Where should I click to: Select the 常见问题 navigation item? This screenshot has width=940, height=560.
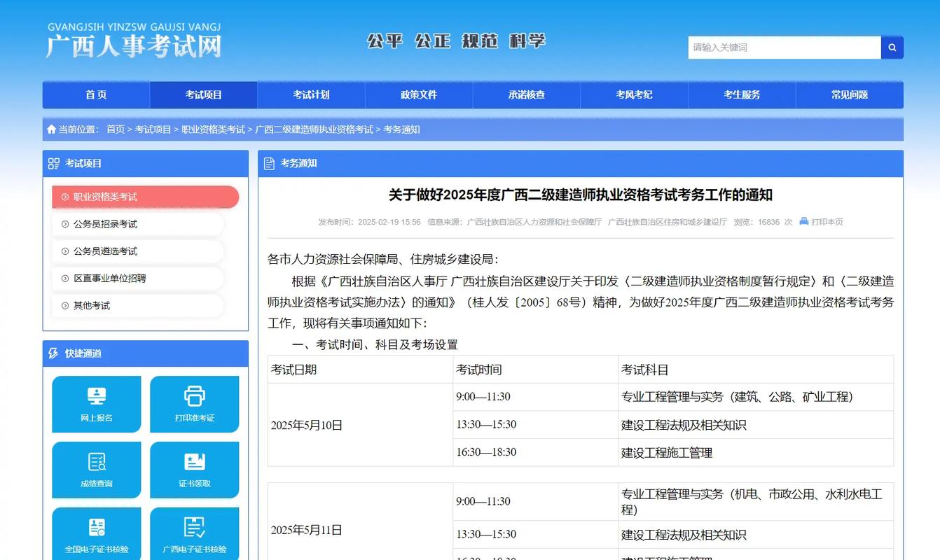tap(850, 94)
